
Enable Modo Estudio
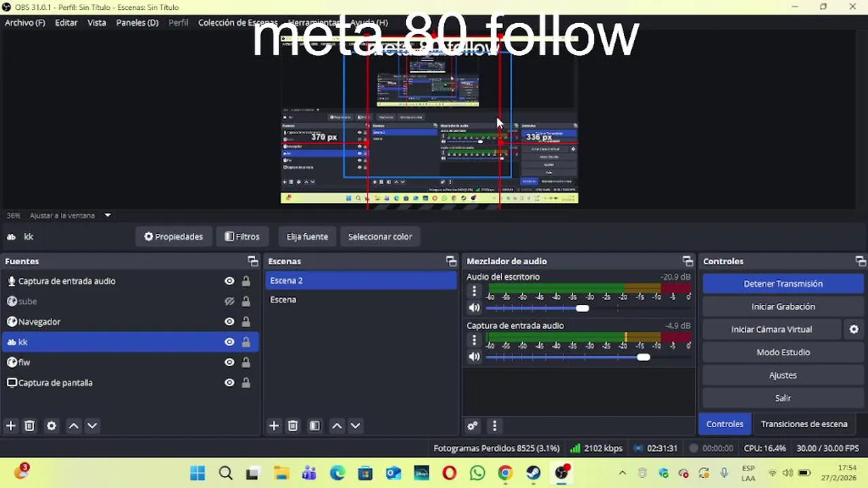783,352
